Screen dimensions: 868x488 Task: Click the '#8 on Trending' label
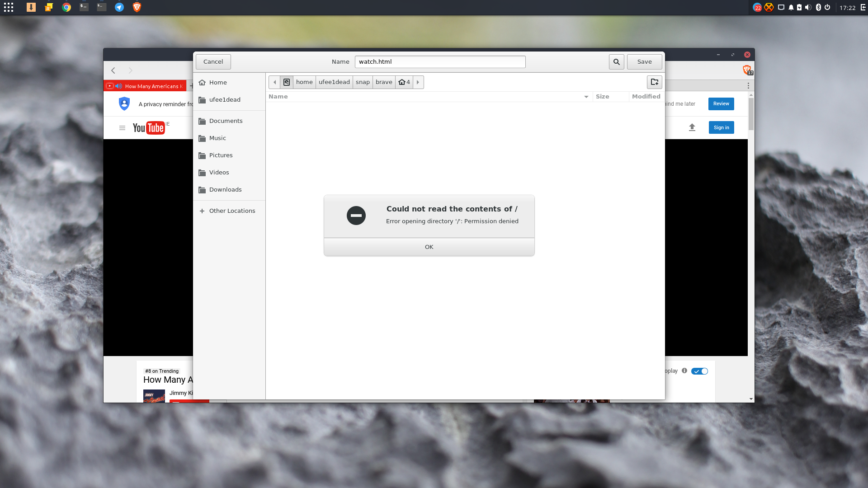[x=162, y=371]
